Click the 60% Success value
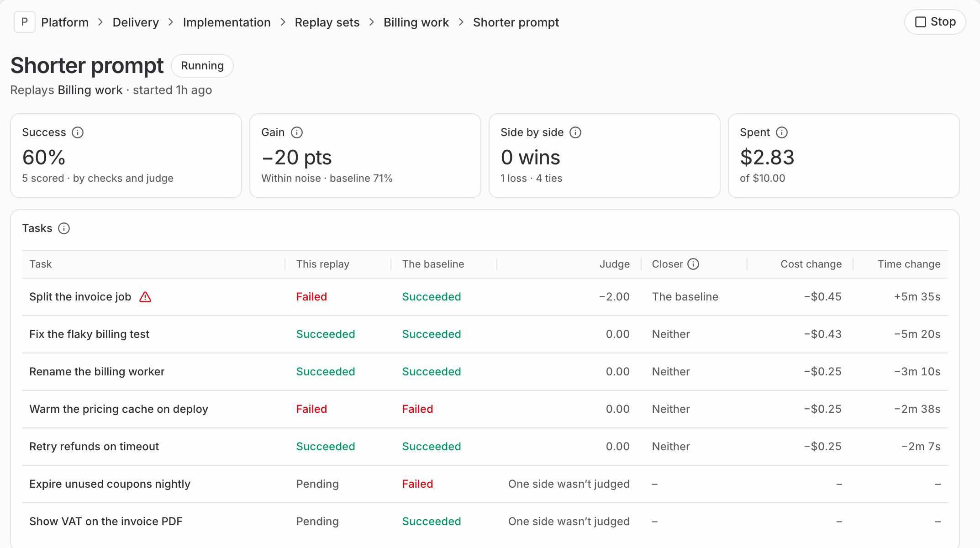 point(44,158)
